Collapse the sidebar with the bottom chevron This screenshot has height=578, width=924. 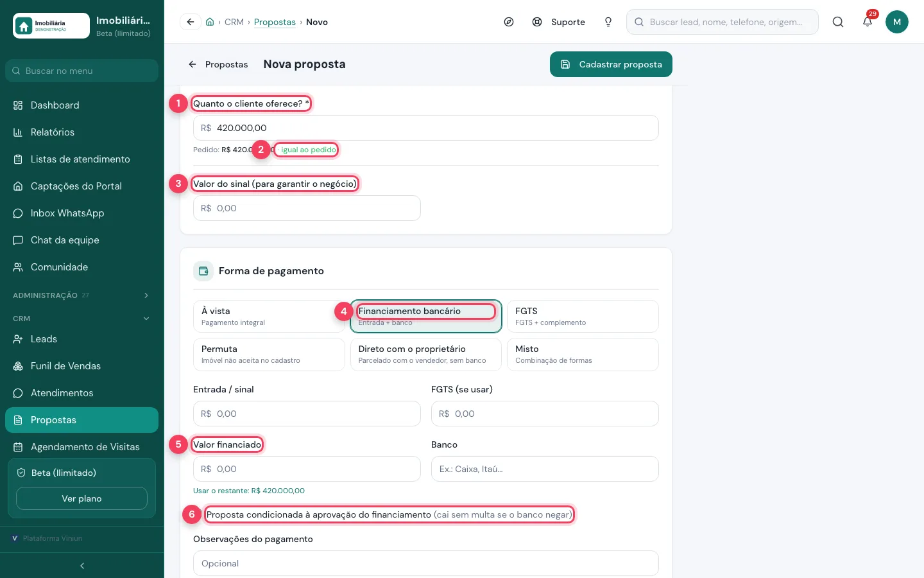point(82,566)
